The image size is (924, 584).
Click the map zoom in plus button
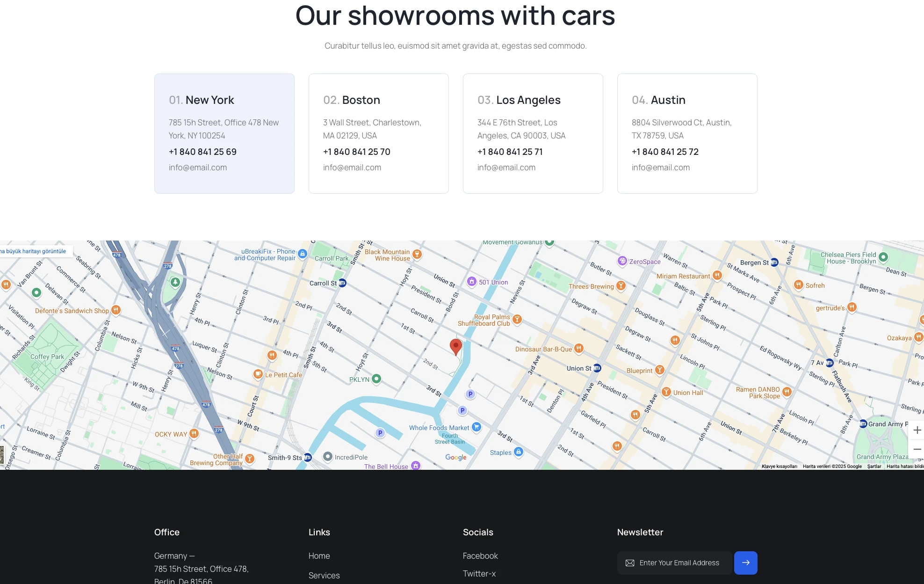click(x=917, y=430)
